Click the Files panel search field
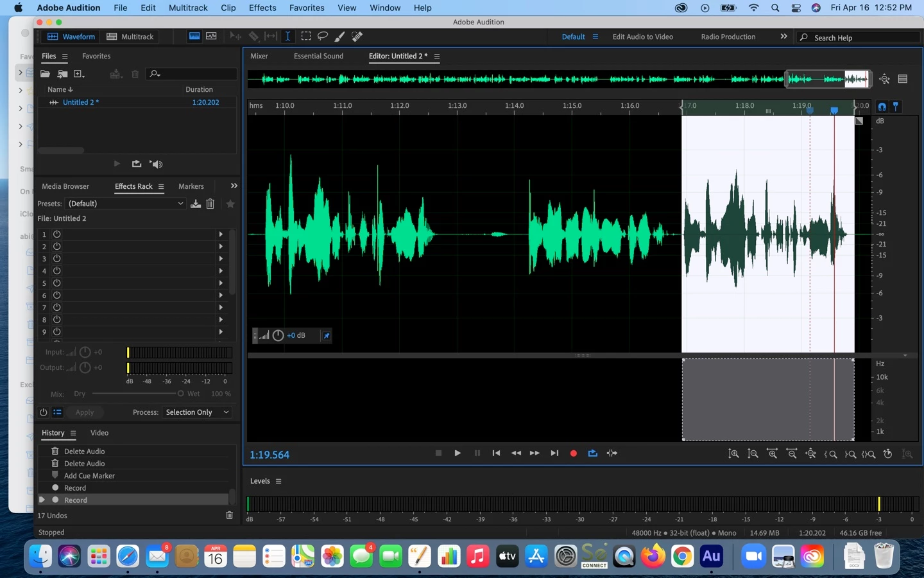 (x=192, y=74)
